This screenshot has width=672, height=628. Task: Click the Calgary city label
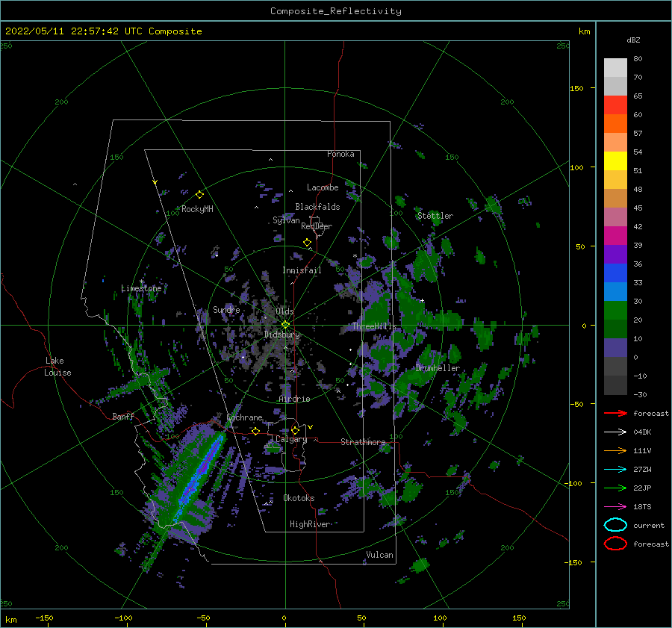tap(291, 439)
